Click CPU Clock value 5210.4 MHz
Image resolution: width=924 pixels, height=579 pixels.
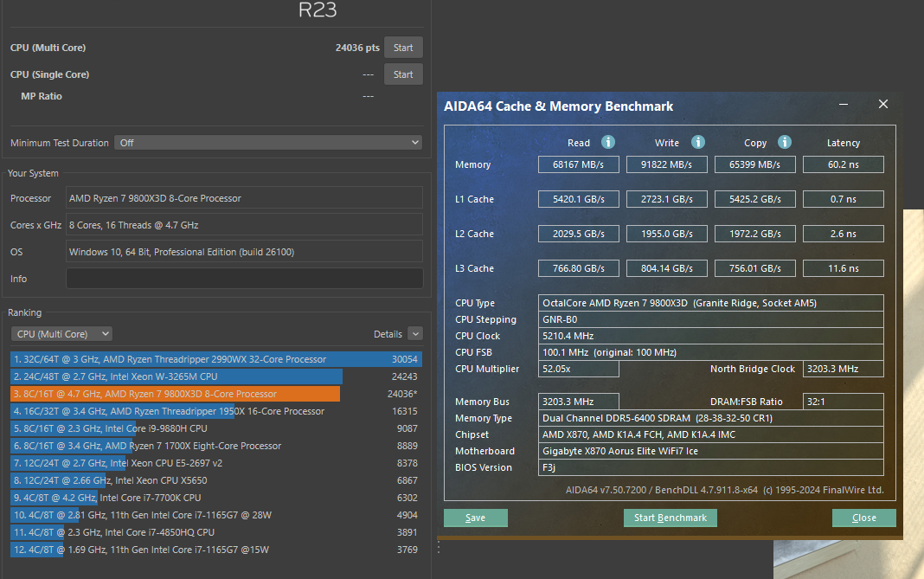pos(710,336)
